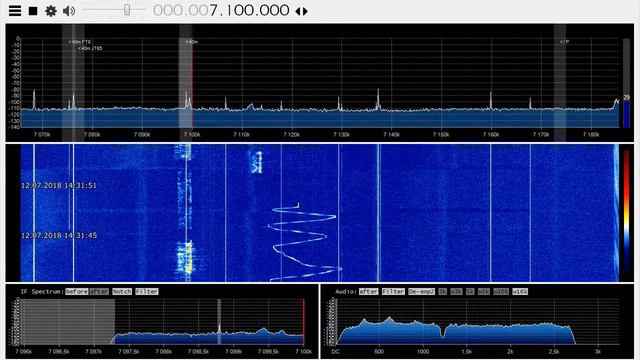
Task: Open the settings gear
Action: pyautogui.click(x=51, y=11)
